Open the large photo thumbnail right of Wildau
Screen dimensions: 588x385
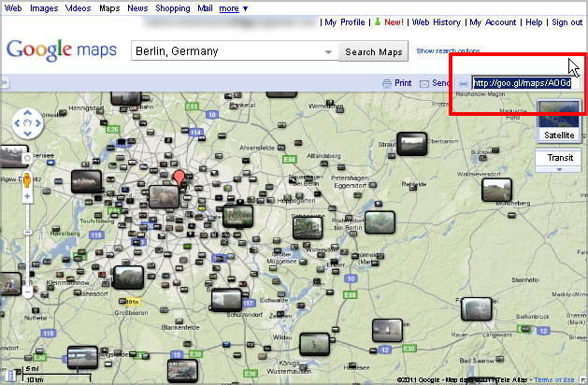(315, 344)
